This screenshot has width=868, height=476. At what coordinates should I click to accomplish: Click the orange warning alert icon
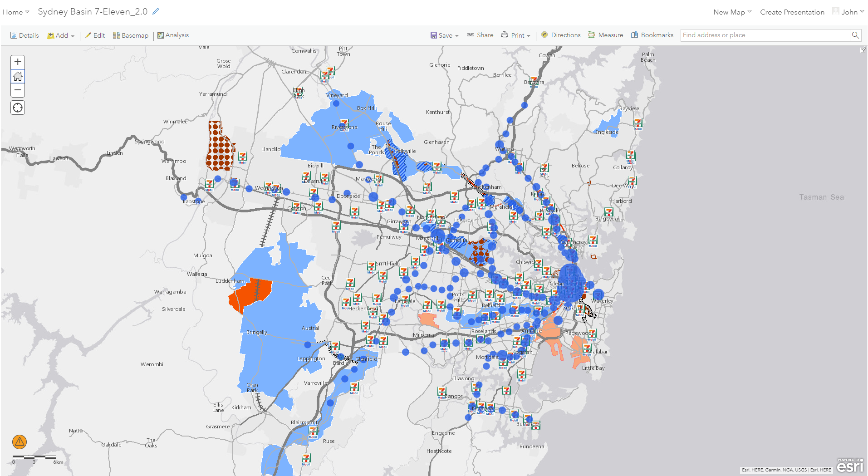20,442
